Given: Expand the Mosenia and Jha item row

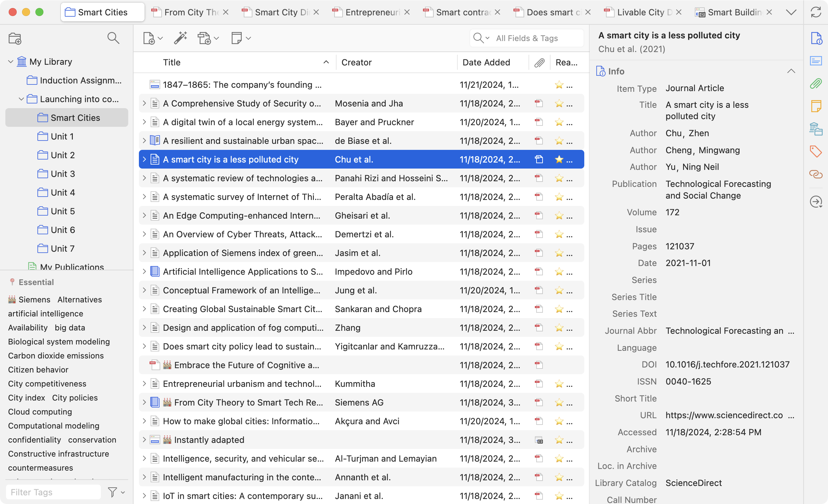Looking at the screenshot, I should 144,103.
